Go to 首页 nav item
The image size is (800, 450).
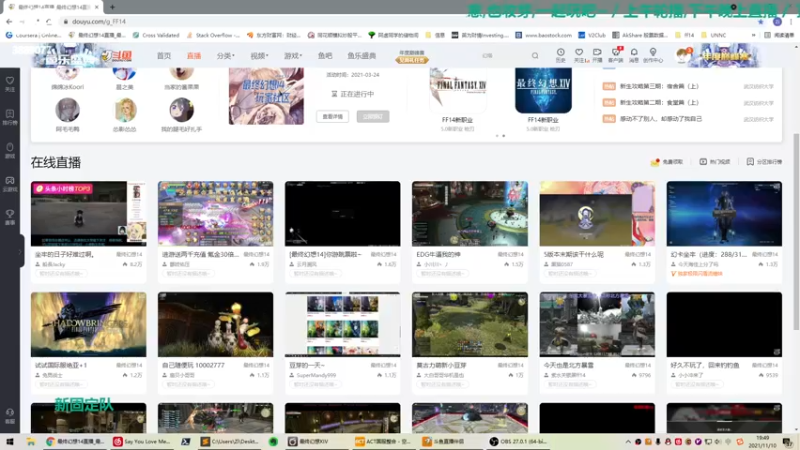coord(164,56)
